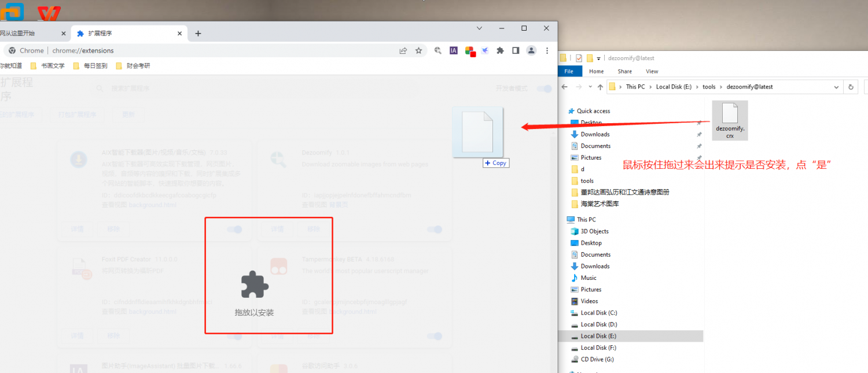Toggle the Tampermonkey BETA extension switch
The height and width of the screenshot is (373, 868).
[x=435, y=336]
